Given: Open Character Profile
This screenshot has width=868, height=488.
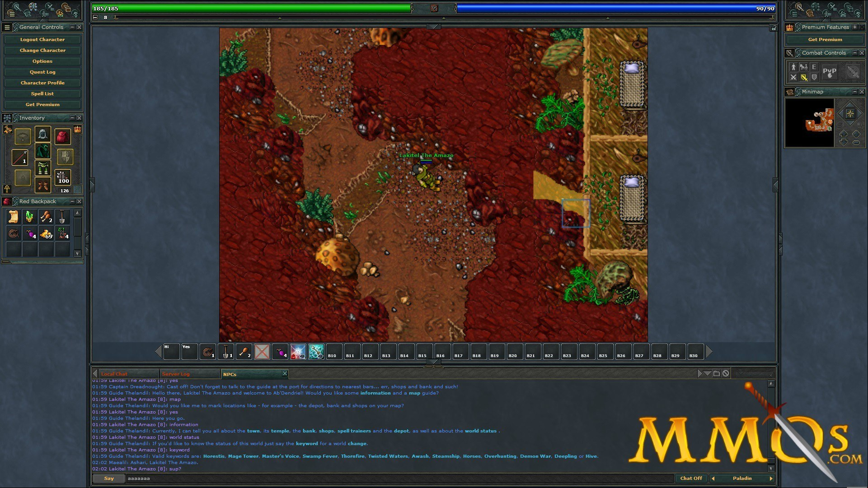Looking at the screenshot, I should 42,83.
